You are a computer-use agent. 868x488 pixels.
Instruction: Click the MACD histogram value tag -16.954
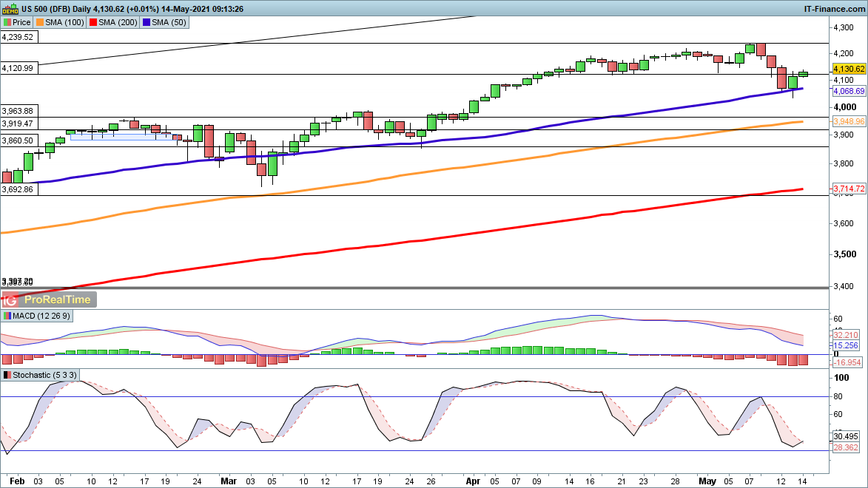coord(847,363)
